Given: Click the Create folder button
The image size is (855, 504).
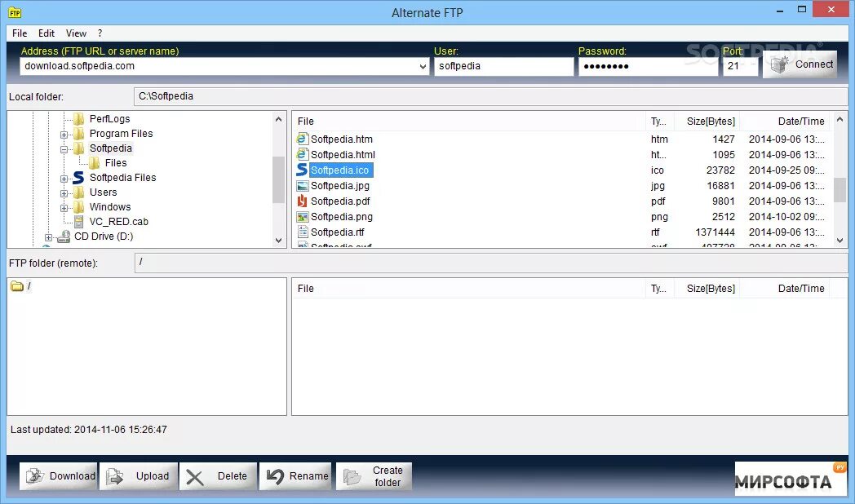Looking at the screenshot, I should coord(374,476).
